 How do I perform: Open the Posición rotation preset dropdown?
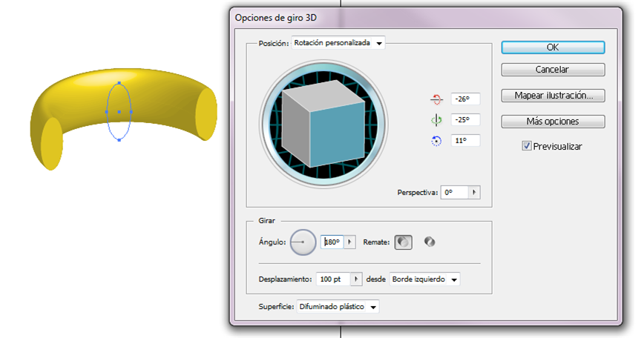click(x=339, y=44)
